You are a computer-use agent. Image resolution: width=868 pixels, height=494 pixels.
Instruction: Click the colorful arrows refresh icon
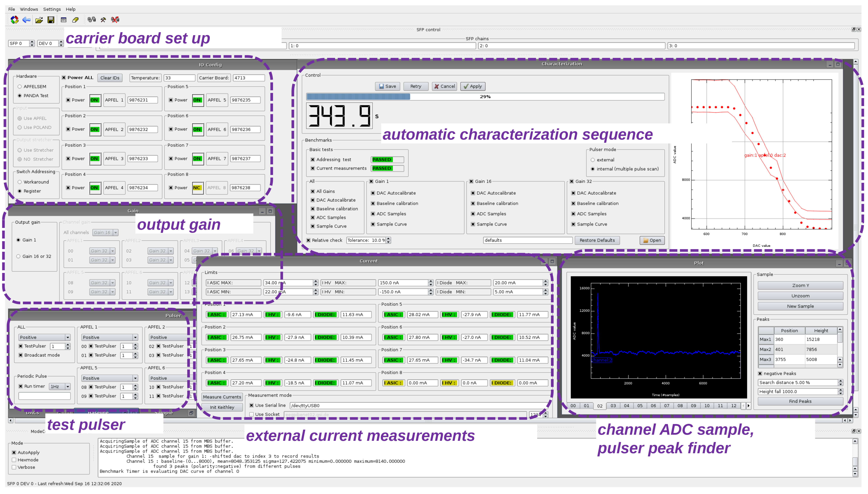coord(14,20)
